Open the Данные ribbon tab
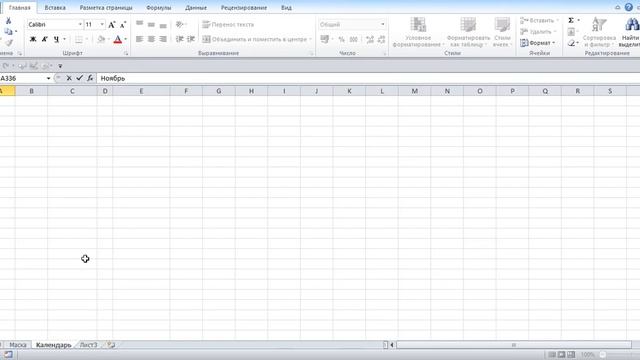Screen dimensions: 640x360 pyautogui.click(x=196, y=8)
